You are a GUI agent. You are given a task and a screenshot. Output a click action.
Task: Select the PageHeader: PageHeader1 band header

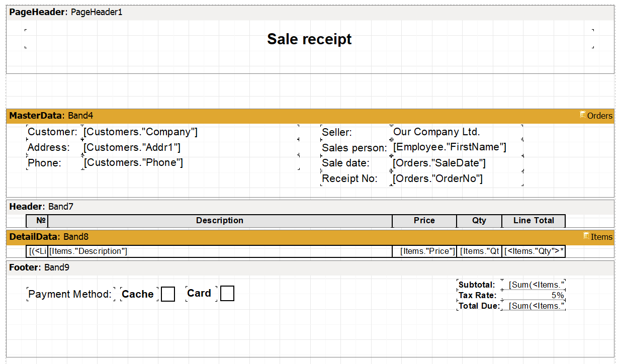coord(310,12)
